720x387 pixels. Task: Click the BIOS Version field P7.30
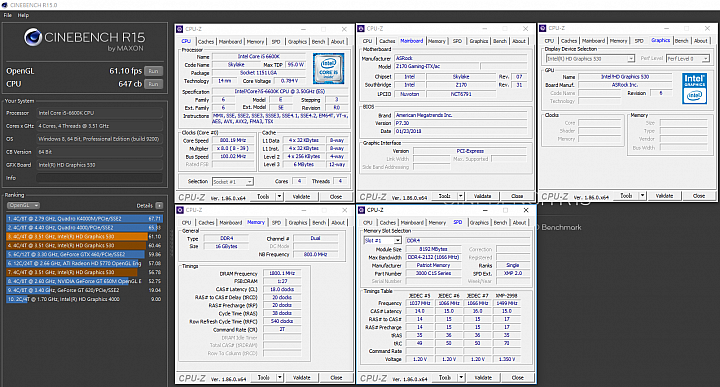pyautogui.click(x=461, y=123)
